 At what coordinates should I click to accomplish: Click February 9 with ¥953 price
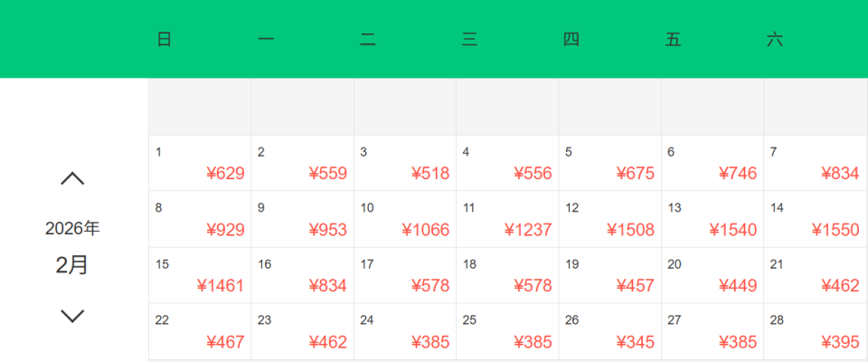click(x=302, y=220)
